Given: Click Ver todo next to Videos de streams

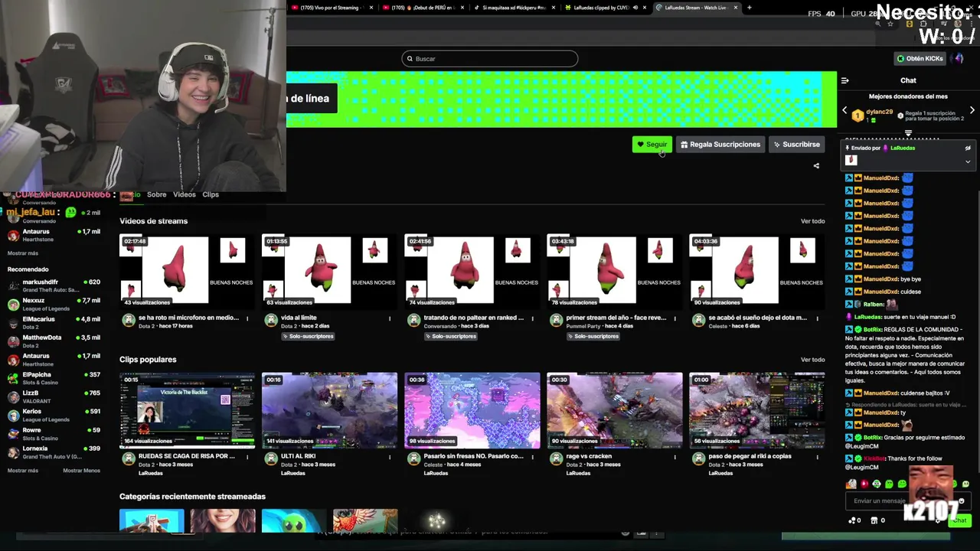Looking at the screenshot, I should click(812, 221).
